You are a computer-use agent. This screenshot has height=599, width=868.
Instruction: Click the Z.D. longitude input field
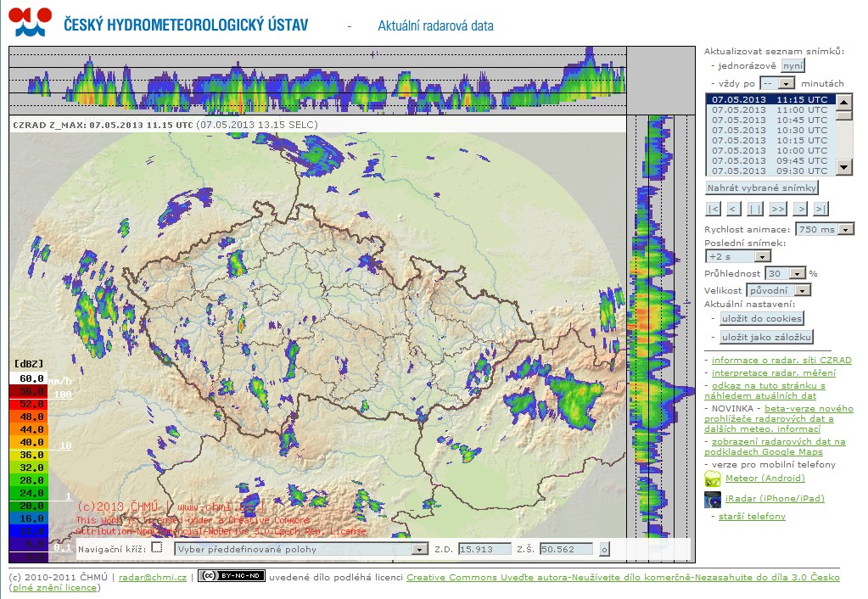[484, 549]
